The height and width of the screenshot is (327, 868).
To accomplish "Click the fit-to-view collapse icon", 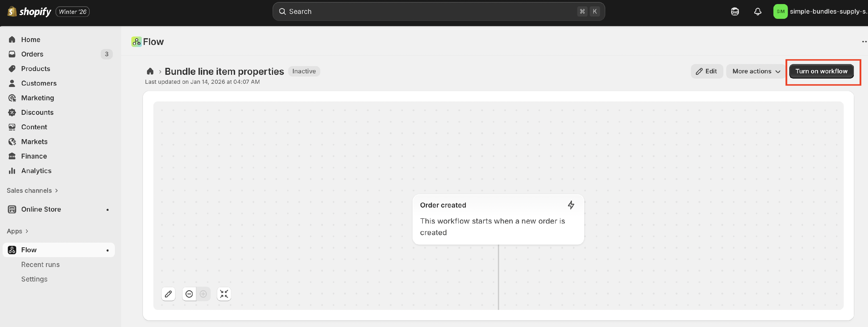I will pos(224,294).
